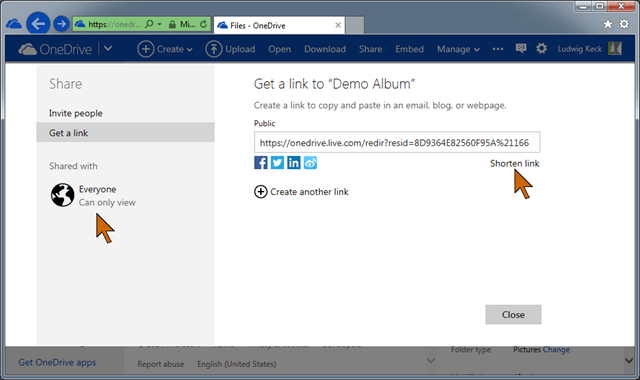Click the down arrow at the bottom right
This screenshot has height=380, width=640.
click(x=629, y=360)
